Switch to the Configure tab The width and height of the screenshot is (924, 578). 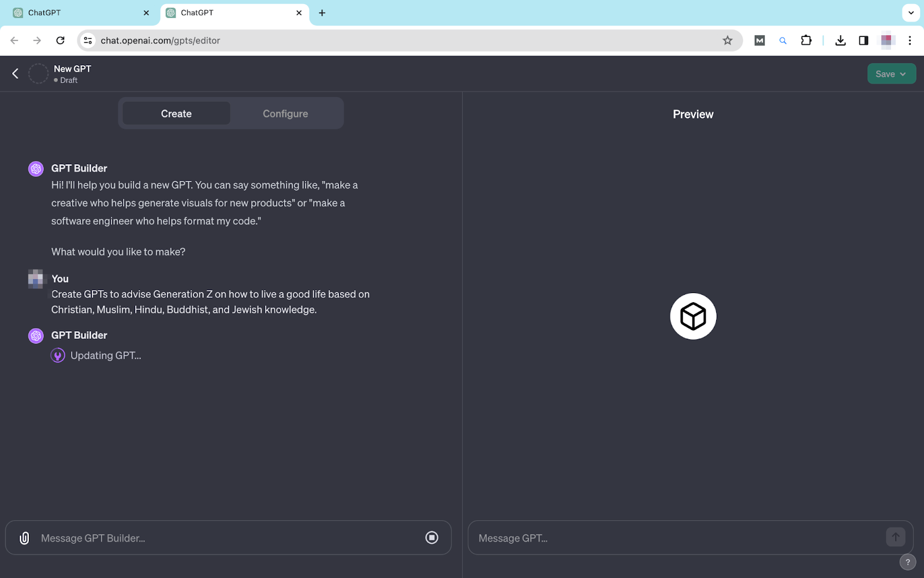285,113
